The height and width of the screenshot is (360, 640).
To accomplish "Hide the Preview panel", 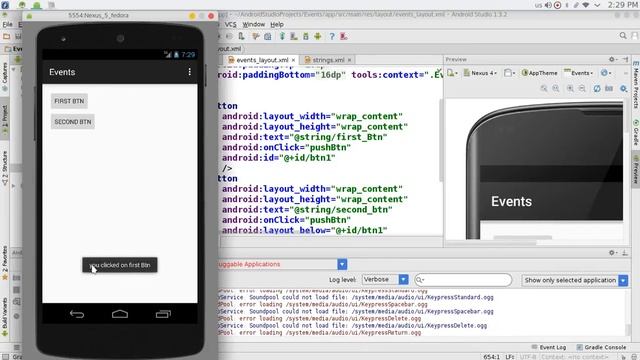I will (625, 60).
